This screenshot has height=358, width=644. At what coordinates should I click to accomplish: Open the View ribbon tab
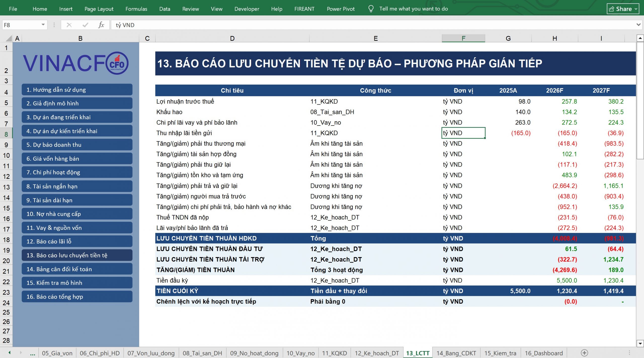pos(217,9)
